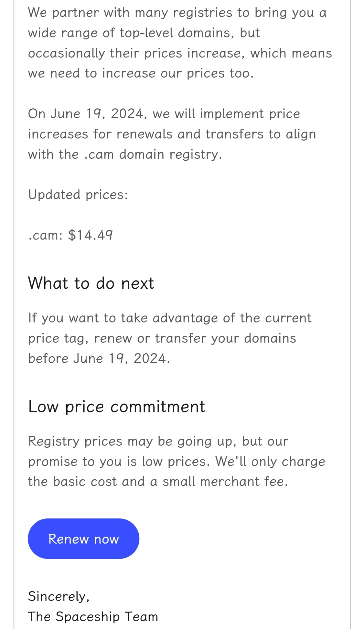The height and width of the screenshot is (629, 364).
Task: Click the line "before June 19, 2024."
Action: click(x=99, y=359)
